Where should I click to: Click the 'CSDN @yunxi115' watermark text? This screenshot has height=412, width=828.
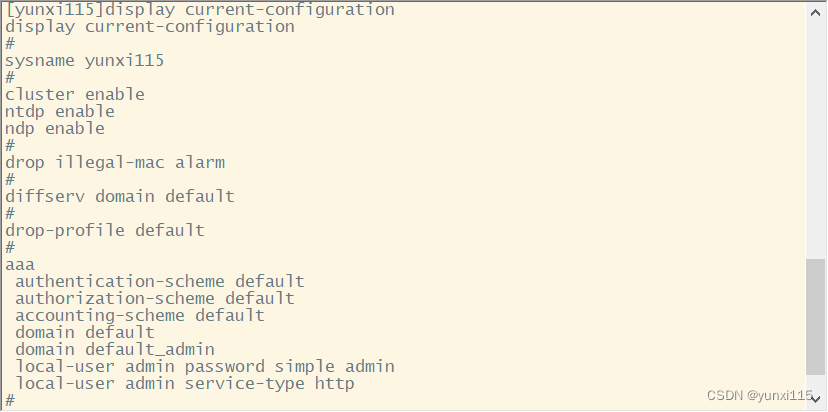pyautogui.click(x=760, y=396)
